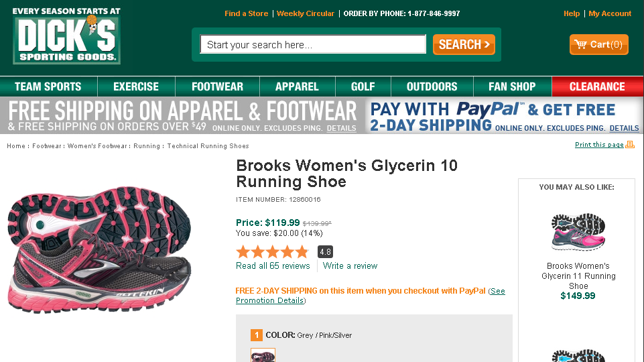Click the printer icon beside Print this page
The image size is (644, 362).
click(x=630, y=145)
